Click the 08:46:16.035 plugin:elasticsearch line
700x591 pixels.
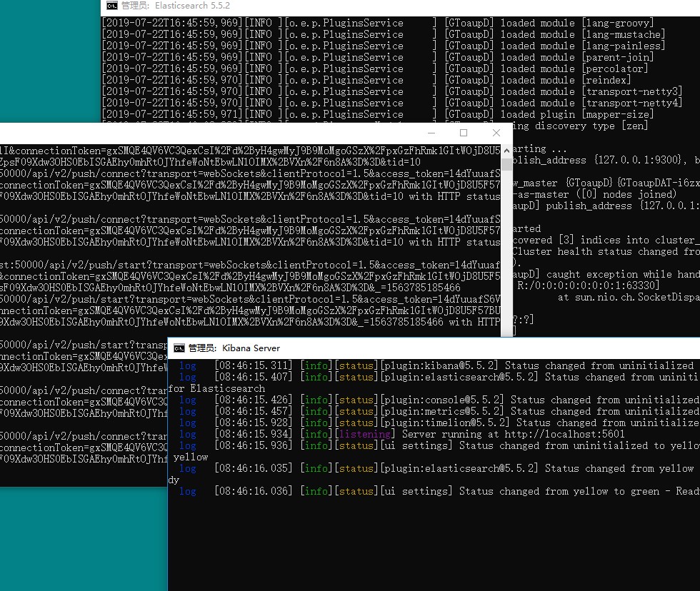click(x=436, y=468)
